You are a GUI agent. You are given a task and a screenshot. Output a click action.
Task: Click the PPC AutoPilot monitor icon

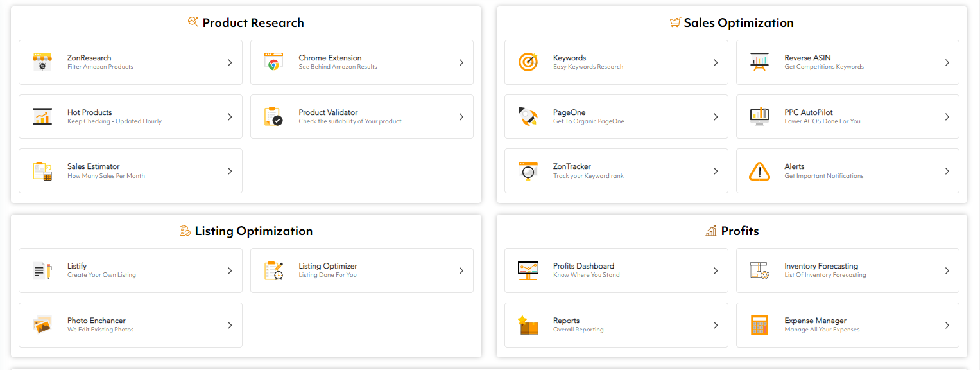coord(759,116)
